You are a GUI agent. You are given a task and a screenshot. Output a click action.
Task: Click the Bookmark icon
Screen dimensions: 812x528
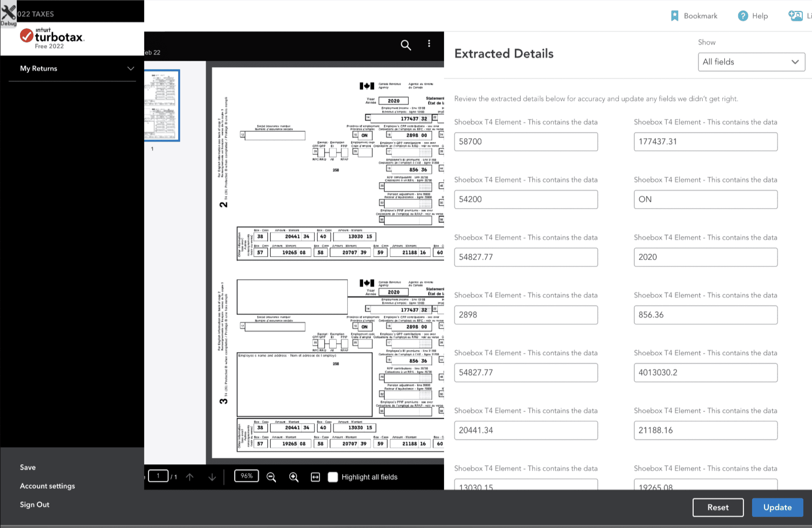674,16
